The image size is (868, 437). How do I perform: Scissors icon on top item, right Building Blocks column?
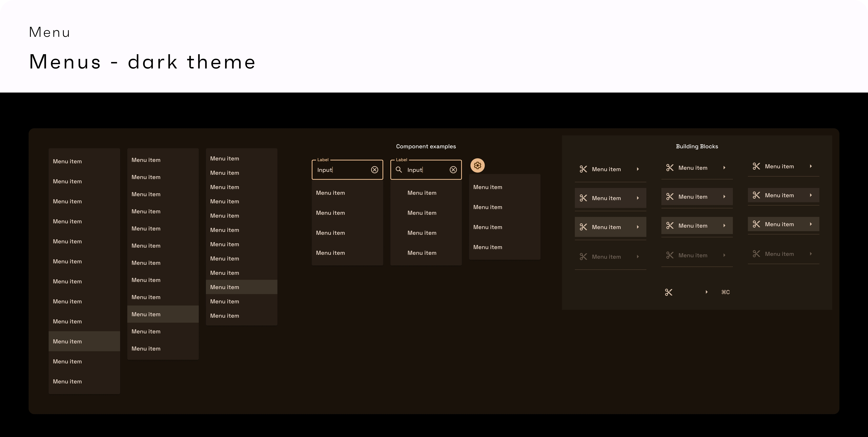tap(756, 166)
